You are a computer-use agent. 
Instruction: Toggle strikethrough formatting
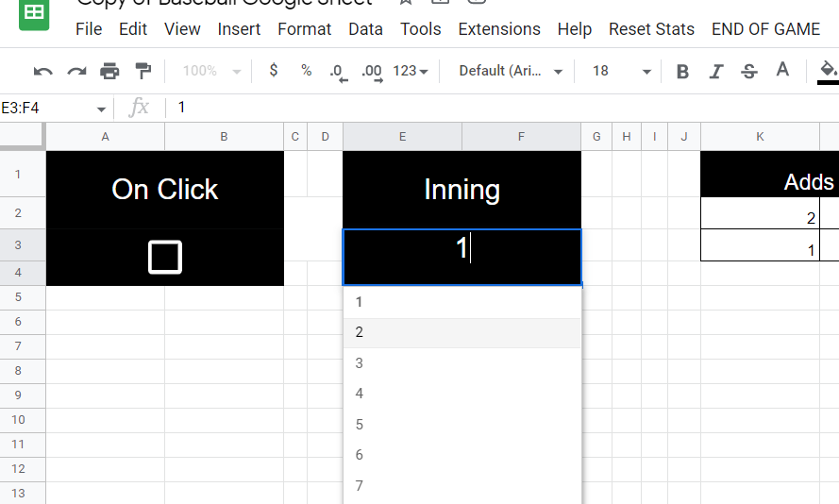tap(749, 71)
